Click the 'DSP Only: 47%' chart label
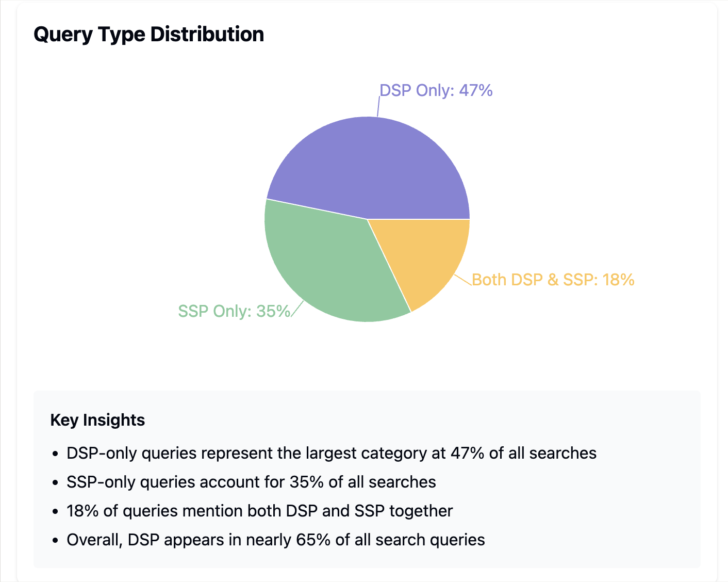The width and height of the screenshot is (728, 582). tap(436, 91)
